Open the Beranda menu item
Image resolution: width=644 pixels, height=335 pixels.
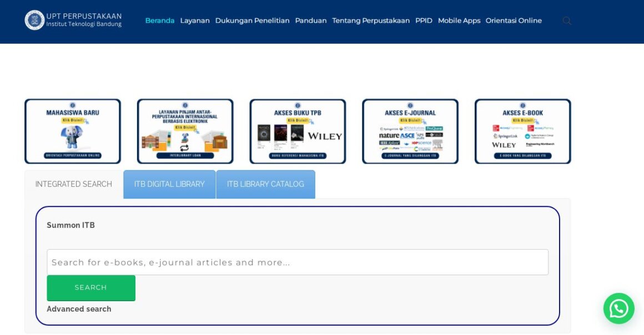[x=160, y=21]
